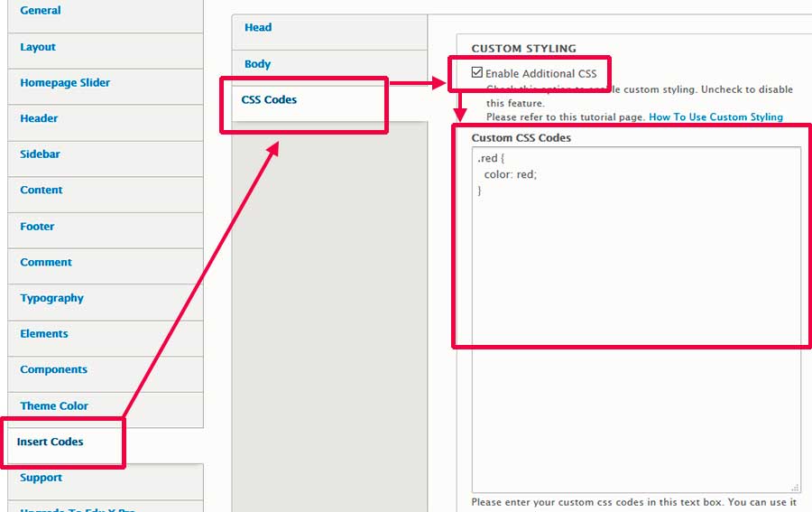Image resolution: width=812 pixels, height=512 pixels.
Task: Select the Components tab
Action: tap(54, 370)
